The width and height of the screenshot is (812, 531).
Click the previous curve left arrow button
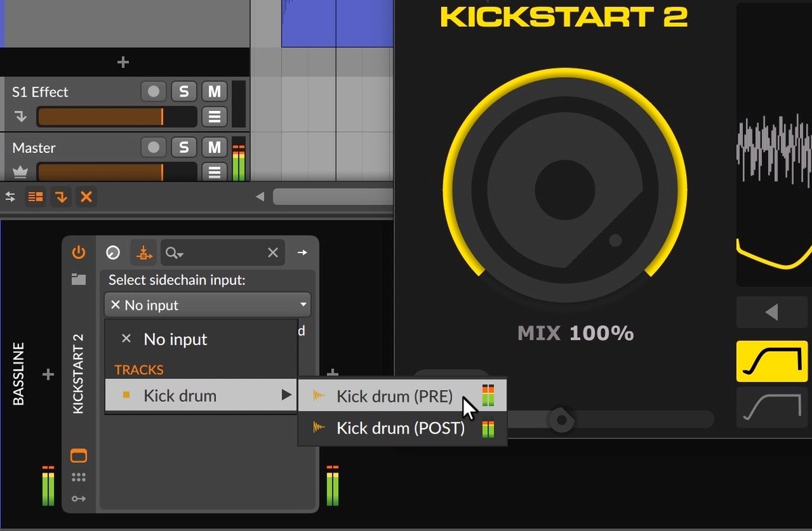point(771,312)
